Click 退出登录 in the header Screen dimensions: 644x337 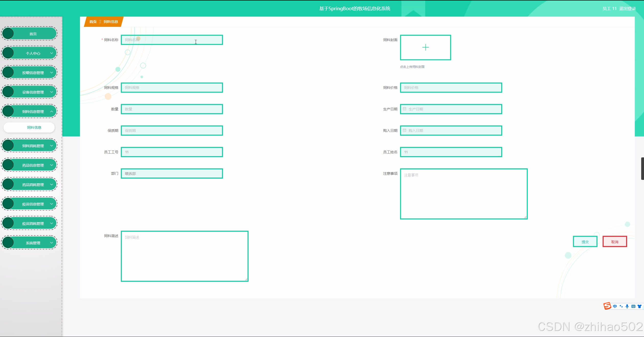click(627, 8)
